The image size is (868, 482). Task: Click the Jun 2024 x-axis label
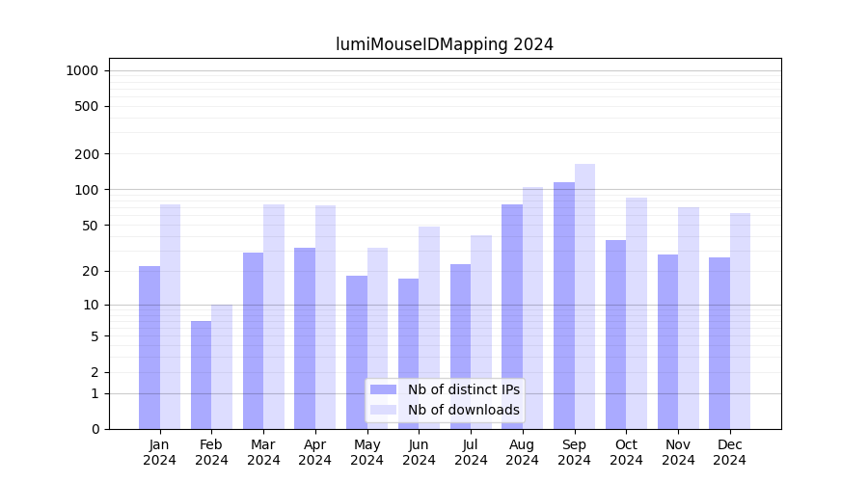point(419,452)
